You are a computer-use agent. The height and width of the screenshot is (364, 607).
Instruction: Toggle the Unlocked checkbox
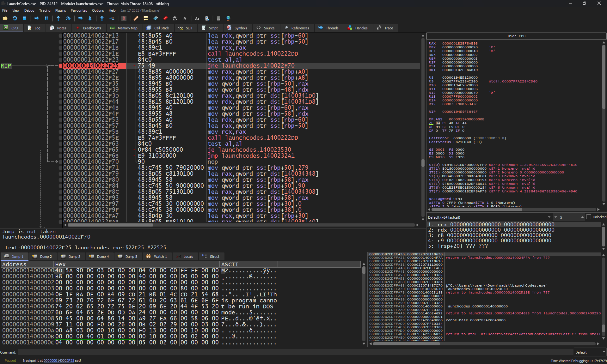[x=589, y=217]
